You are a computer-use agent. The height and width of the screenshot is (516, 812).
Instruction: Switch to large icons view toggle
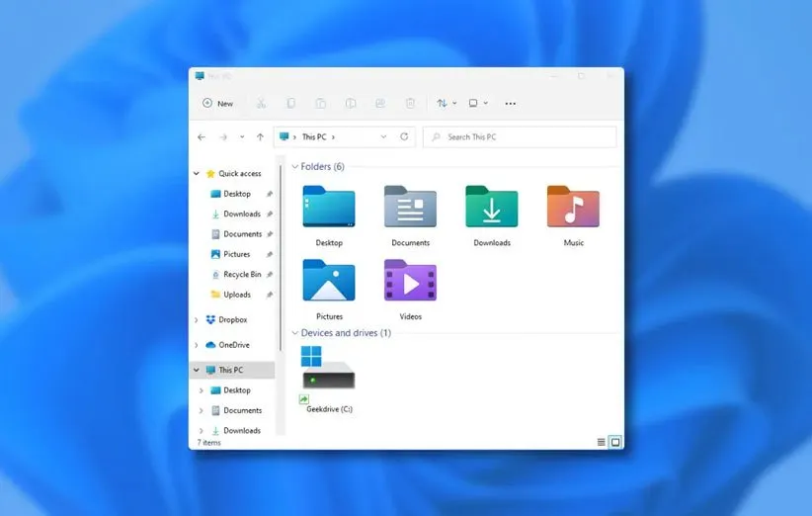pos(614,442)
